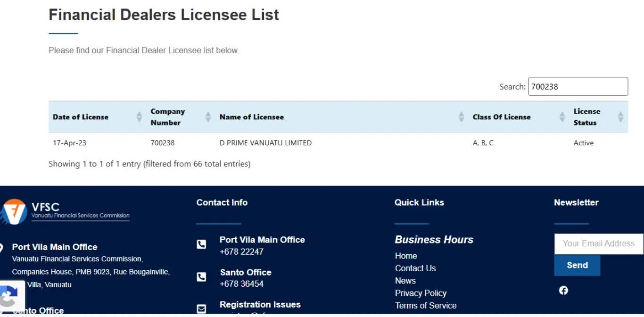This screenshot has height=317, width=644.
Task: Click the envelope icon beside Registration Issues
Action: click(201, 309)
